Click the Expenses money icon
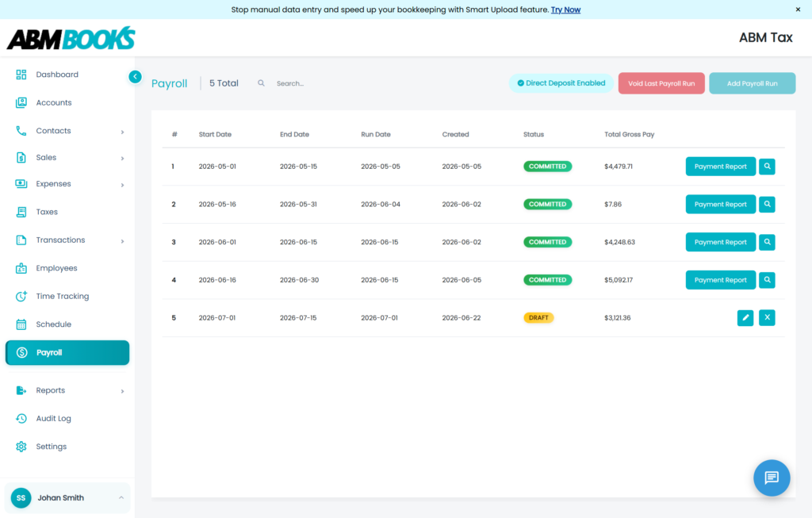812x518 pixels. click(21, 184)
